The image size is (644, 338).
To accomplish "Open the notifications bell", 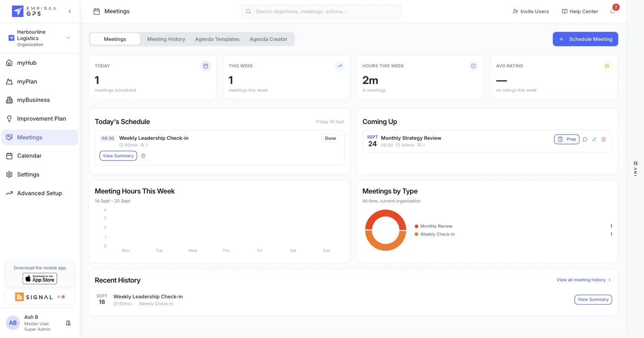I will click(x=612, y=12).
